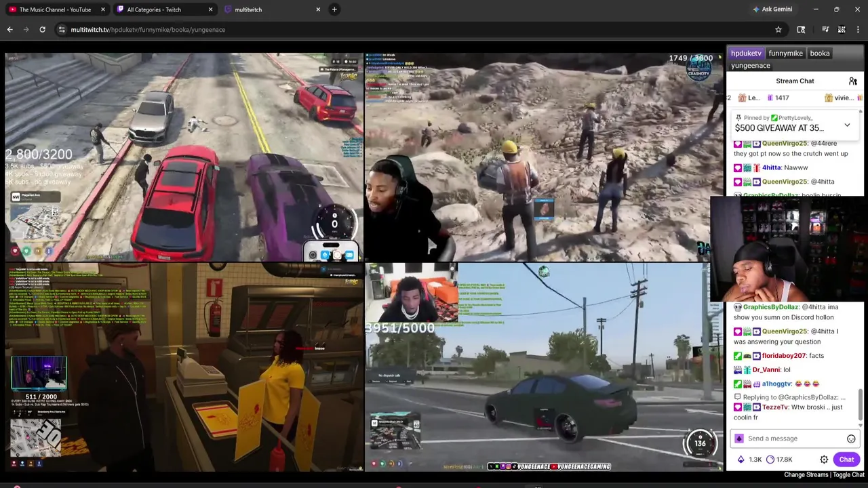Viewport: 868px width, 488px height.
Task: Click the funnymike stream video (quarry)
Action: point(544,157)
